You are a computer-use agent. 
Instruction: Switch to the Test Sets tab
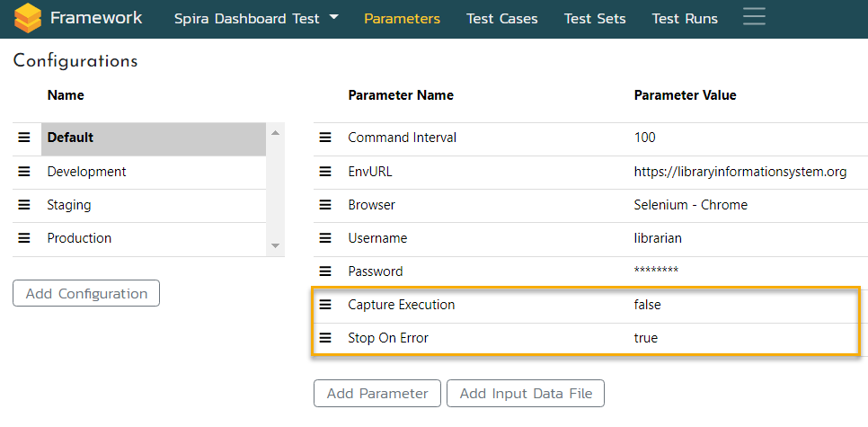pyautogui.click(x=594, y=19)
